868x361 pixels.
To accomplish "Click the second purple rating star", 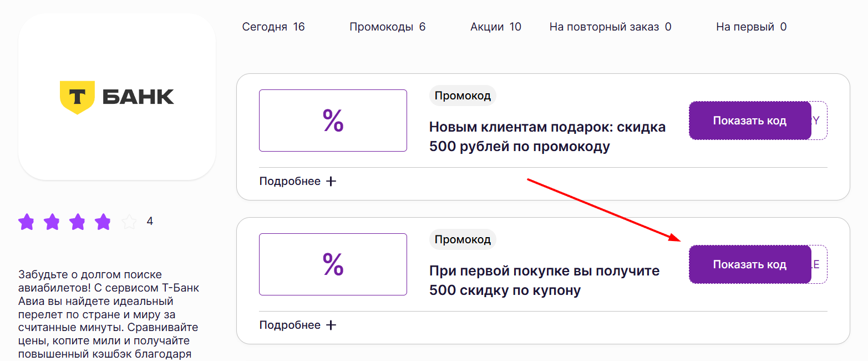I will 52,222.
